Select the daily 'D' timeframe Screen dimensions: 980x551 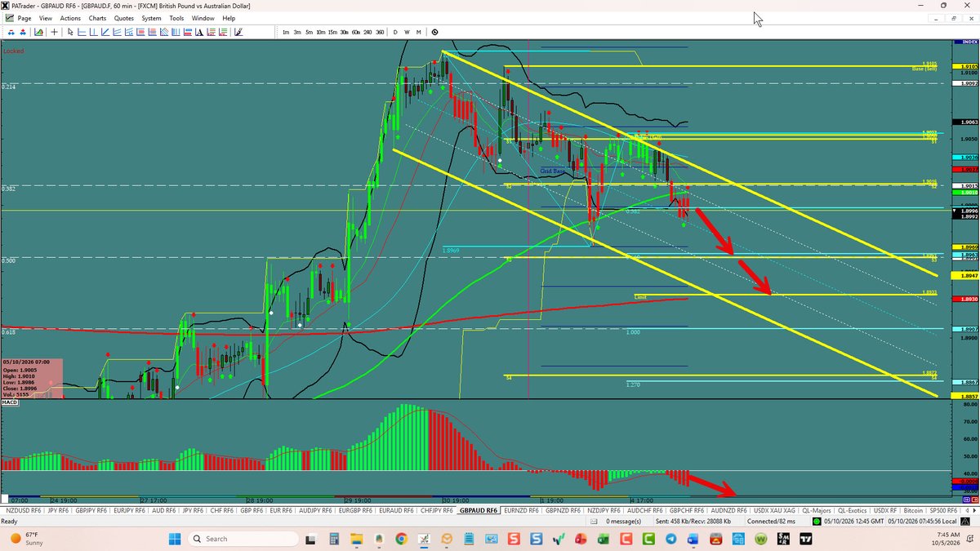click(x=395, y=32)
